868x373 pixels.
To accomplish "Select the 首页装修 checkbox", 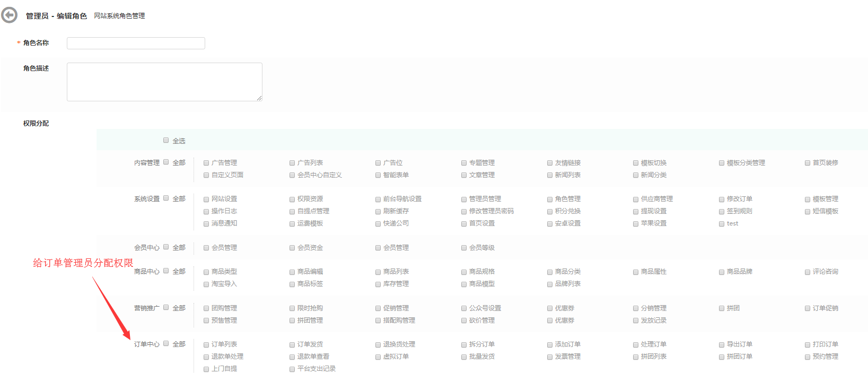I will (808, 163).
